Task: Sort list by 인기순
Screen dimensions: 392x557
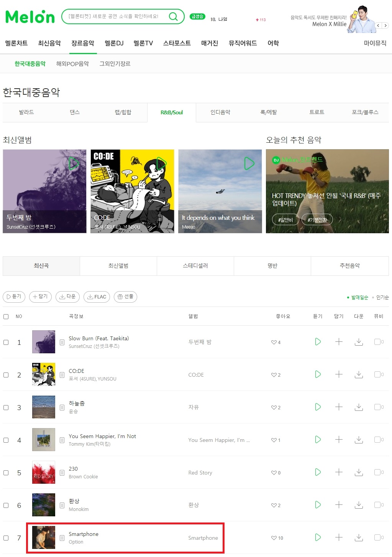Action: [382, 297]
